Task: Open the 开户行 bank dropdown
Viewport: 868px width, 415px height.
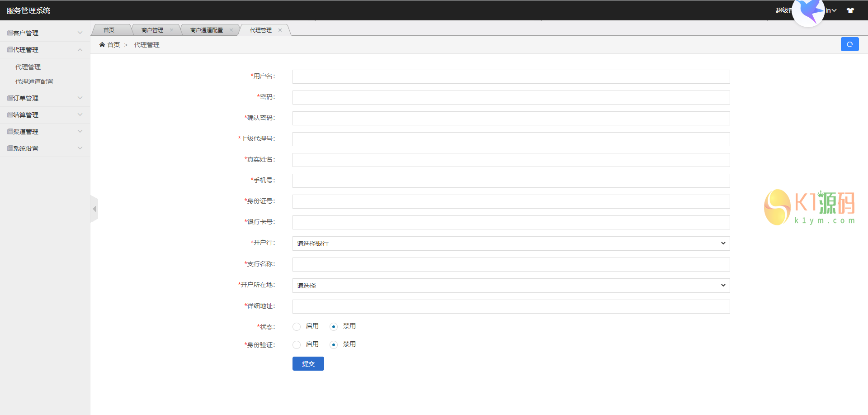Action: (511, 243)
